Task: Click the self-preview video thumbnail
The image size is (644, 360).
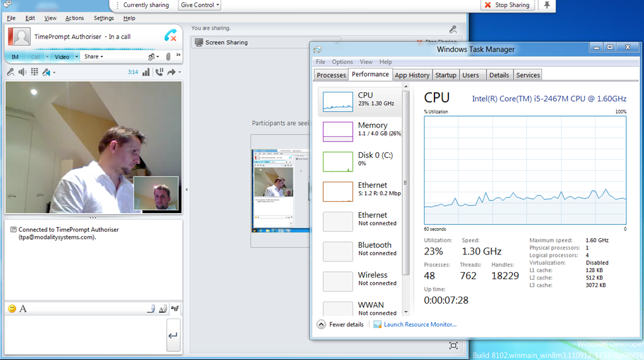Action: pyautogui.click(x=156, y=194)
